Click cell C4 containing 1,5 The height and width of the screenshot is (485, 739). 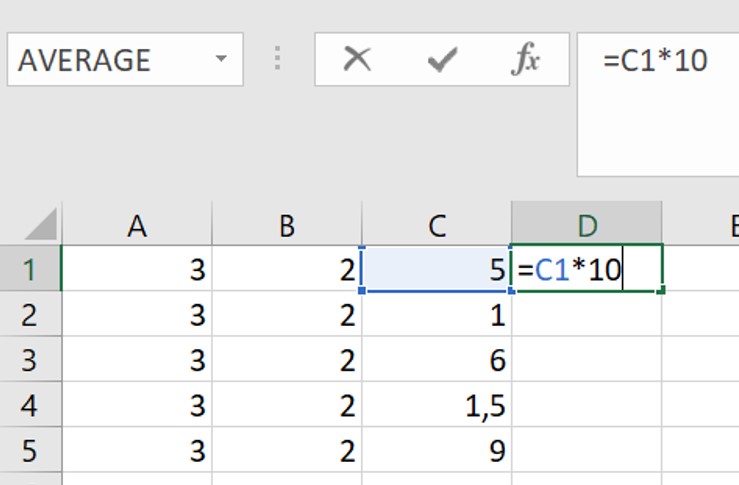pos(437,406)
